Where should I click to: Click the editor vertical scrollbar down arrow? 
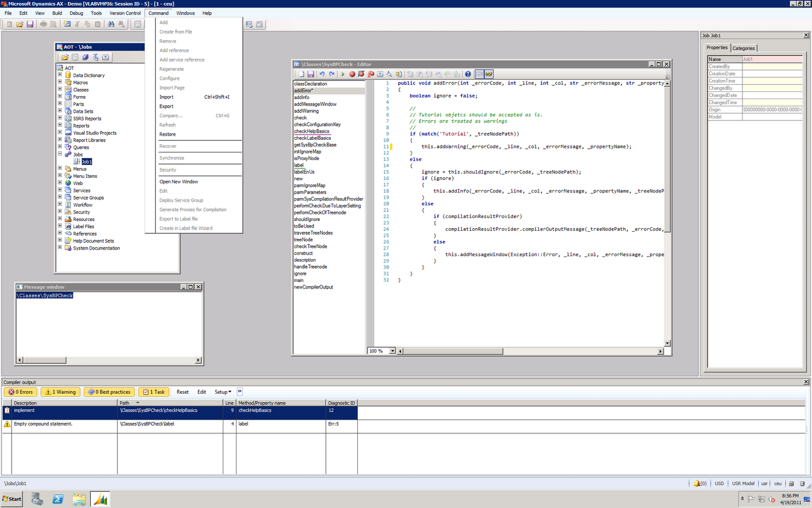pos(667,343)
